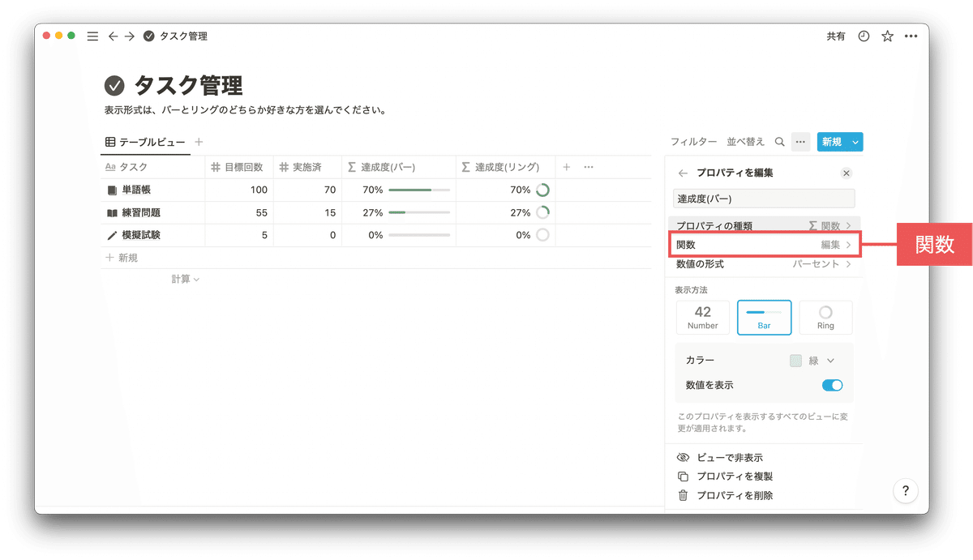Select the Ring display option

pos(825,317)
